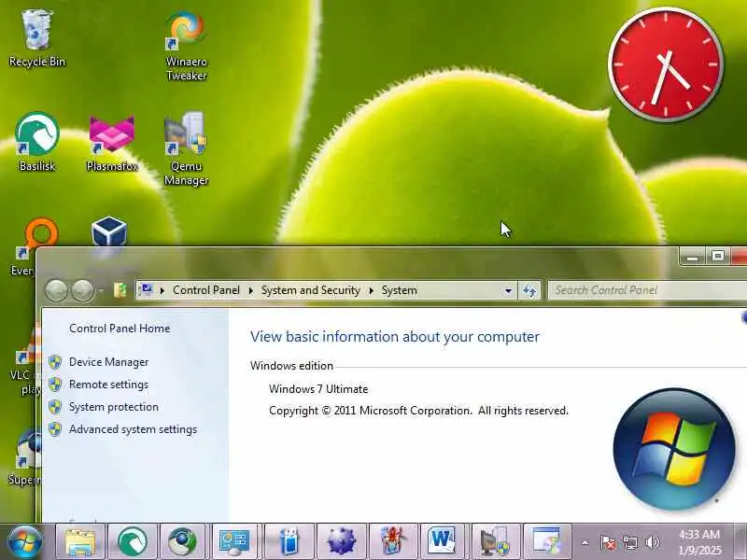This screenshot has width=747, height=560.
Task: Show hidden system tray icons
Action: click(x=585, y=542)
